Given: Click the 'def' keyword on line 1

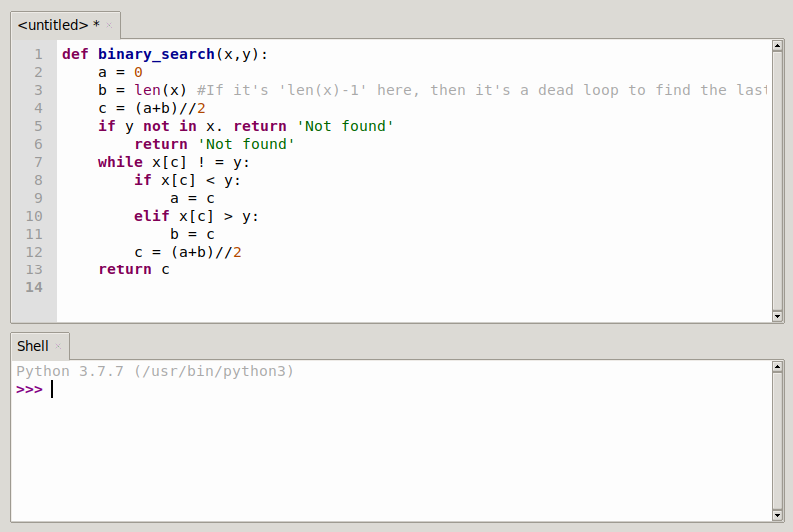Looking at the screenshot, I should click(75, 54).
